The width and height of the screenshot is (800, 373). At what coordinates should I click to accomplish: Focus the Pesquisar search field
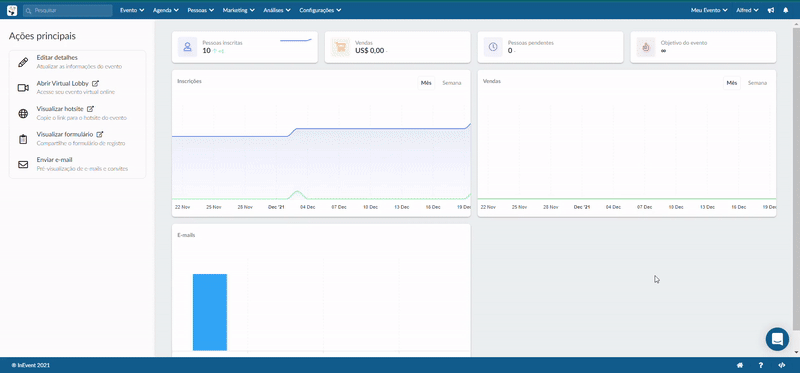coord(67,10)
